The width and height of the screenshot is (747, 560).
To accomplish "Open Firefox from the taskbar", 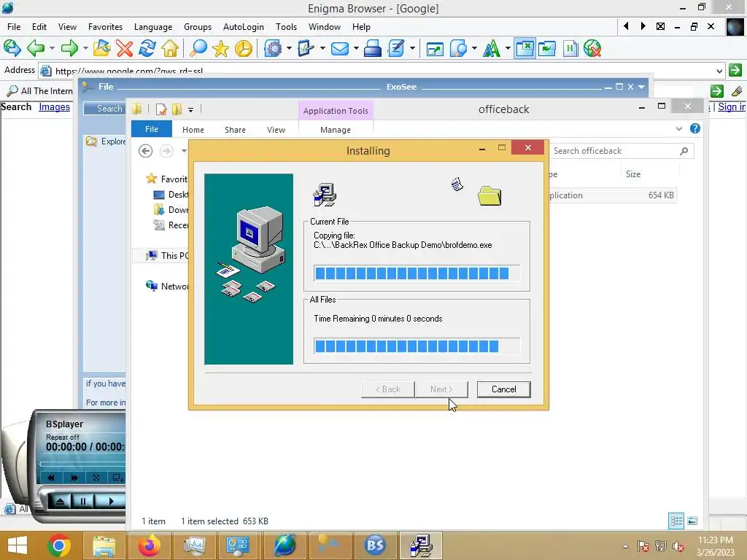I will point(149,545).
